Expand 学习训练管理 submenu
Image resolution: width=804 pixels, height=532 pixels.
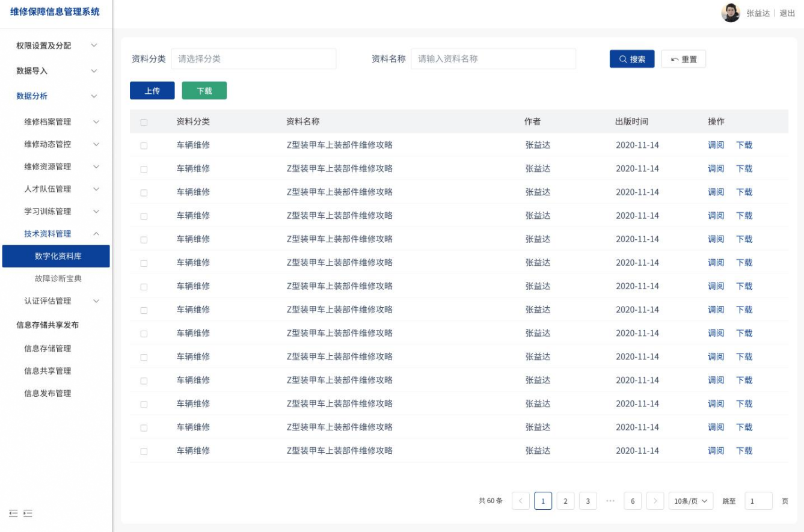96,212
